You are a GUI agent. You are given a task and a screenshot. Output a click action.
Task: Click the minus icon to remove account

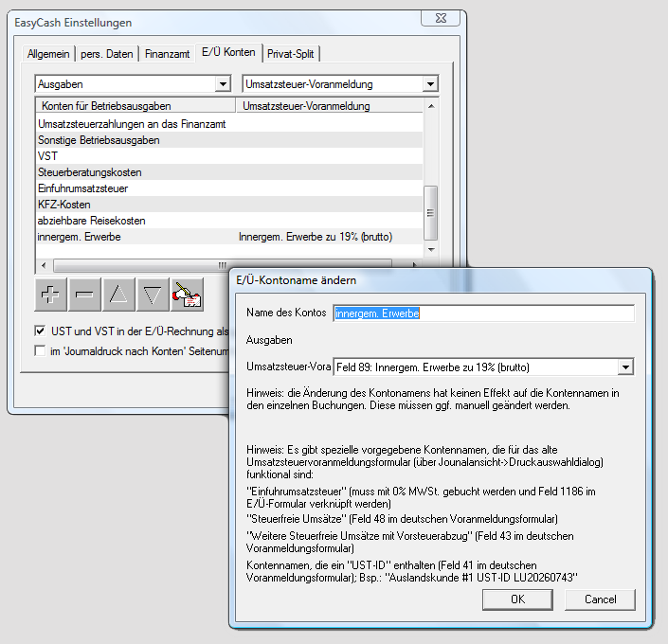pyautogui.click(x=84, y=295)
